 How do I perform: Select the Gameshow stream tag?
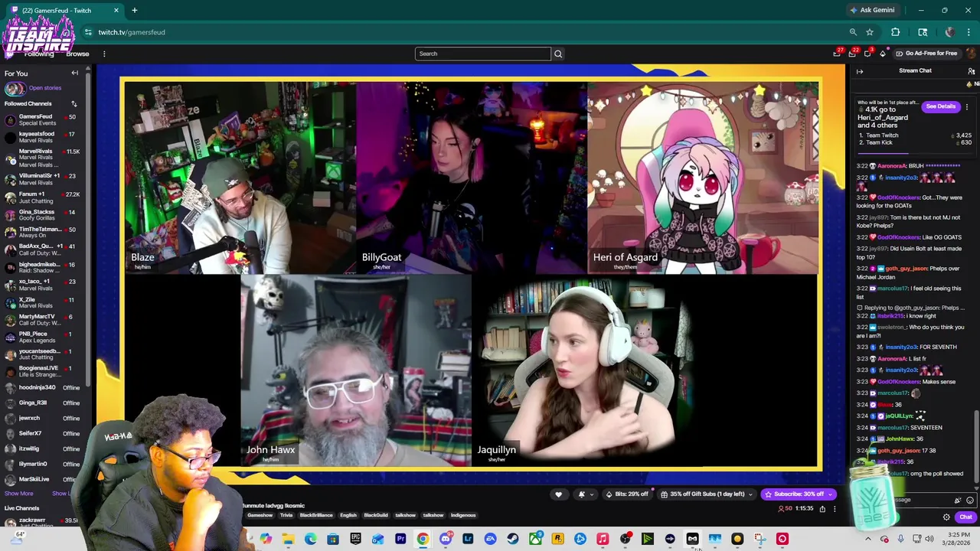coord(260,515)
